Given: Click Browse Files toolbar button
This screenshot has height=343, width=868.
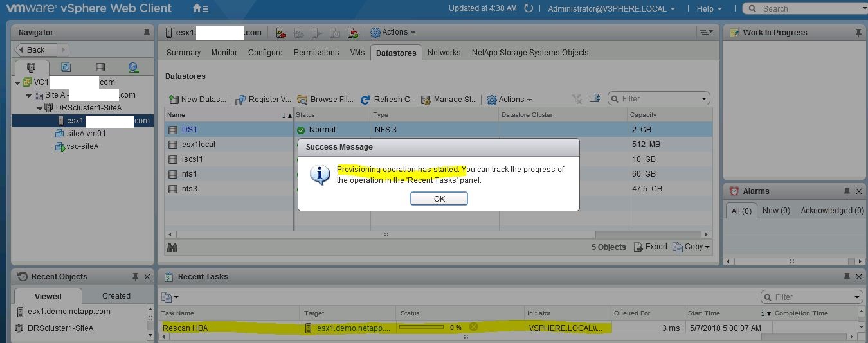Looking at the screenshot, I should [x=325, y=99].
